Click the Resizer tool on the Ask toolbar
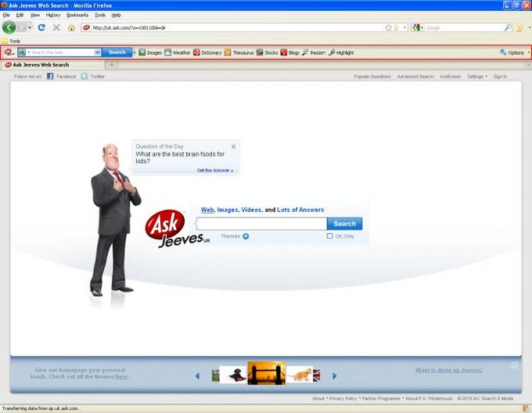The image size is (532, 413). pyautogui.click(x=314, y=52)
